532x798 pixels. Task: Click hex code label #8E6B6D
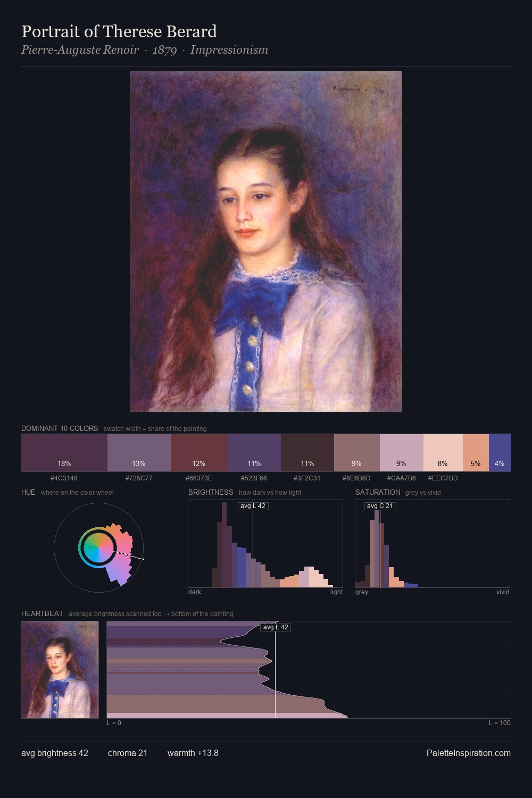(356, 478)
